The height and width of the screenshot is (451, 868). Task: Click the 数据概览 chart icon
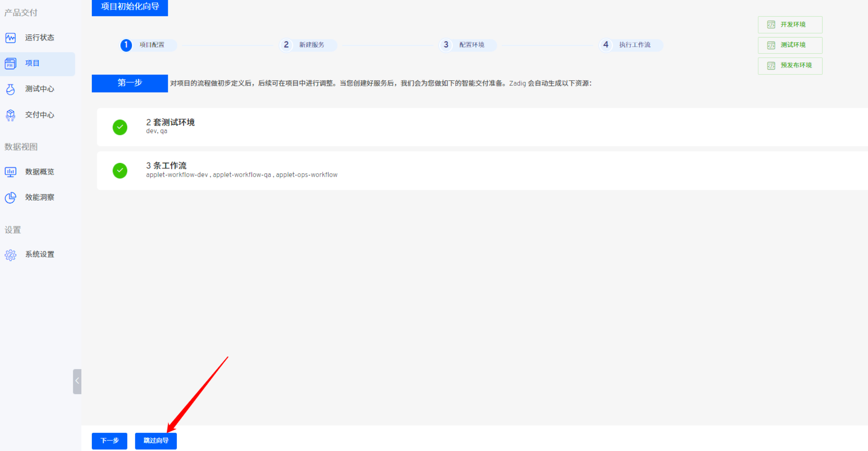[x=10, y=172]
